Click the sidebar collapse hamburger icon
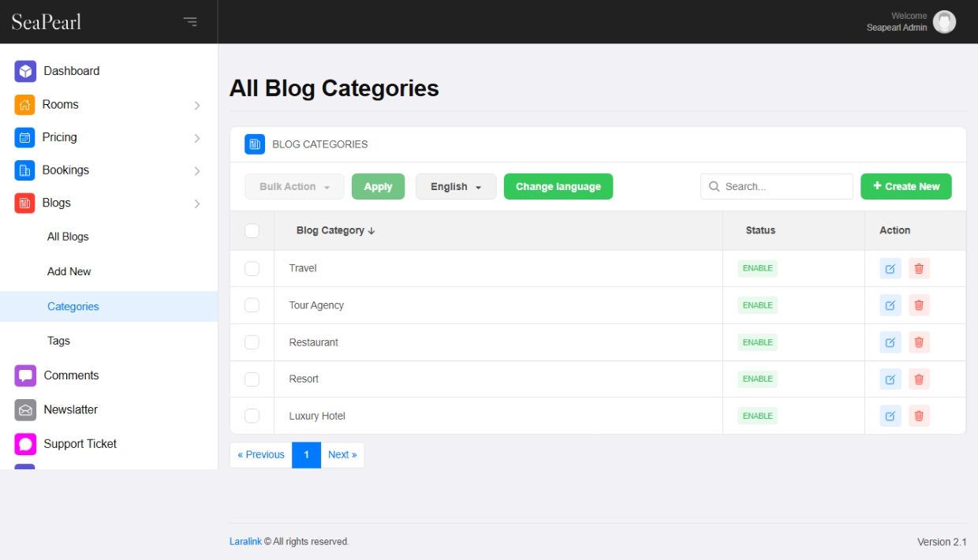The height and width of the screenshot is (560, 978). point(190,22)
